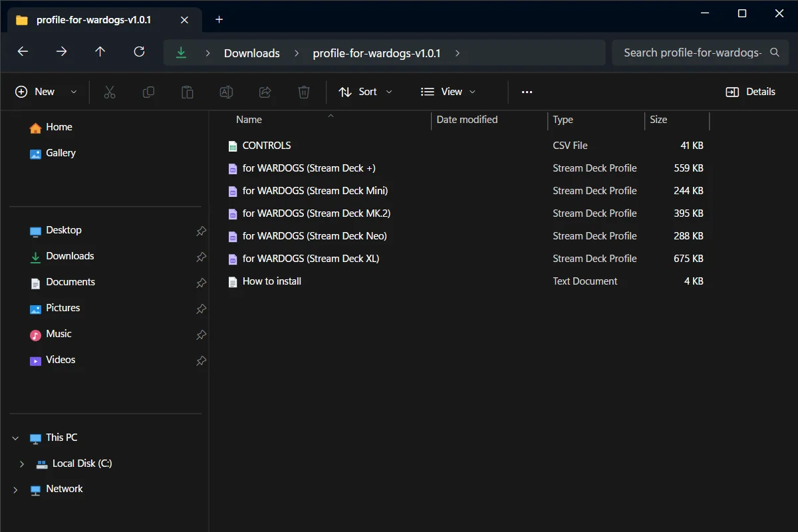Open Gallery in the navigation pane
Screen dimensions: 798x532
53,153
